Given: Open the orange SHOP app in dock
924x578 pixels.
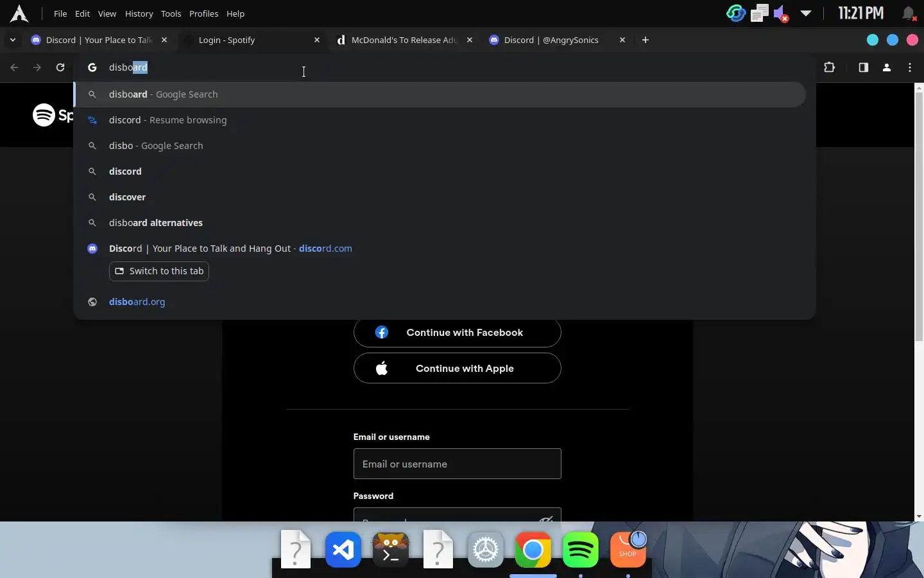Looking at the screenshot, I should 628,550.
